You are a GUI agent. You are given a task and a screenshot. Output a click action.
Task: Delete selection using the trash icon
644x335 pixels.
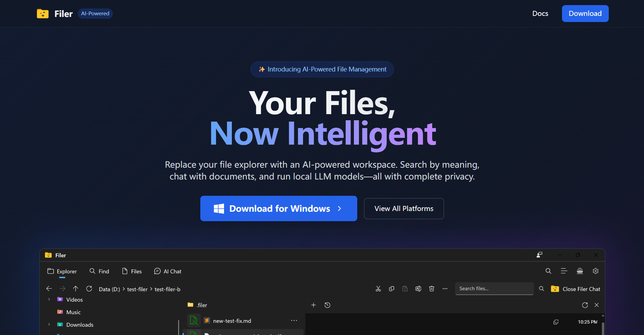[x=431, y=289]
